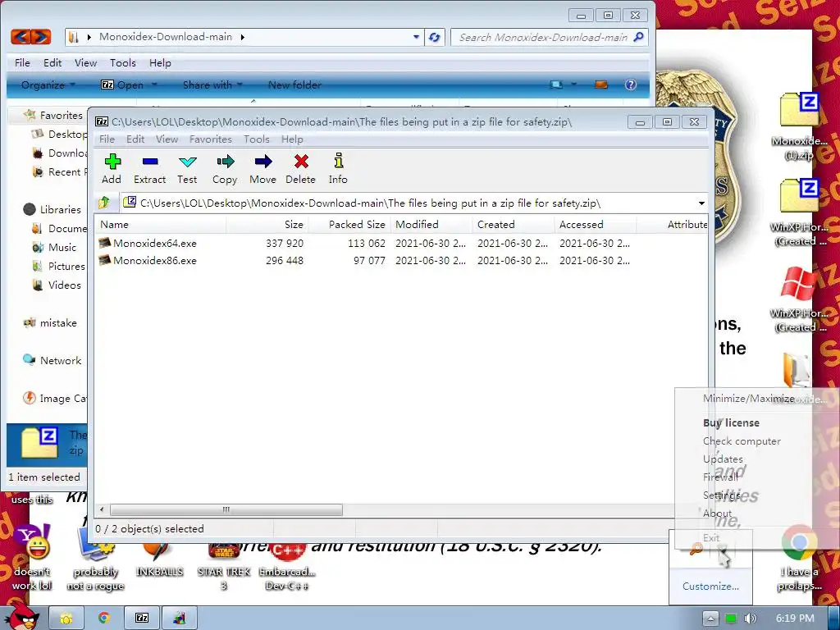The image size is (840, 630).
Task: Open the volume speaker tray icon
Action: click(750, 619)
